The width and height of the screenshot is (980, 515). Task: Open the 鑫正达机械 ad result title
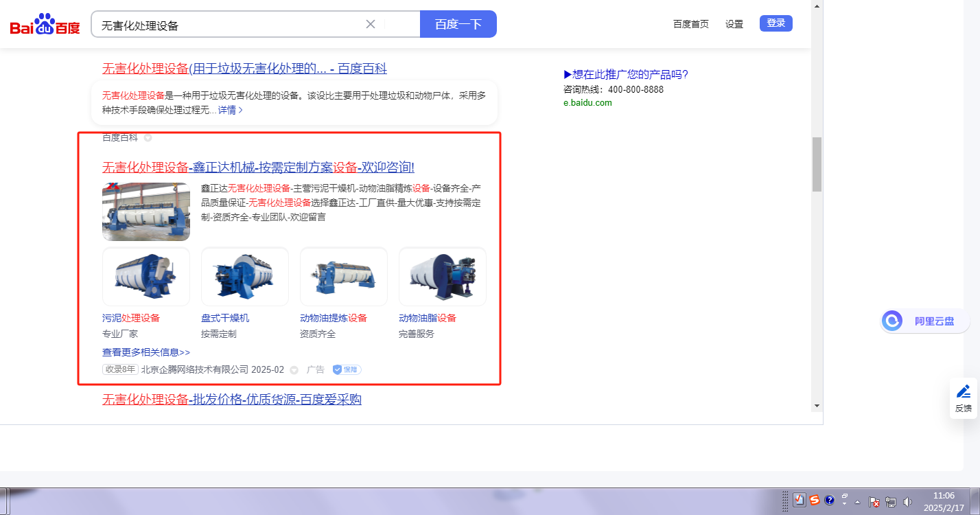[x=259, y=168]
